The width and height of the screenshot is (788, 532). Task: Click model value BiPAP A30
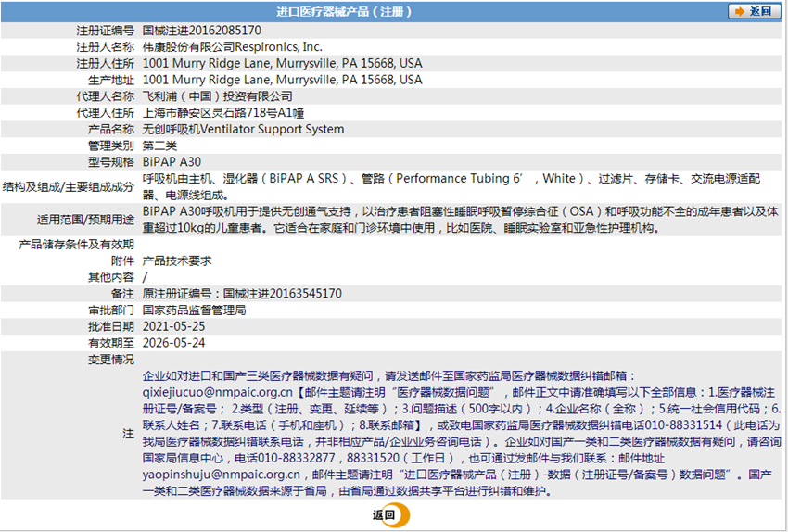click(x=172, y=162)
